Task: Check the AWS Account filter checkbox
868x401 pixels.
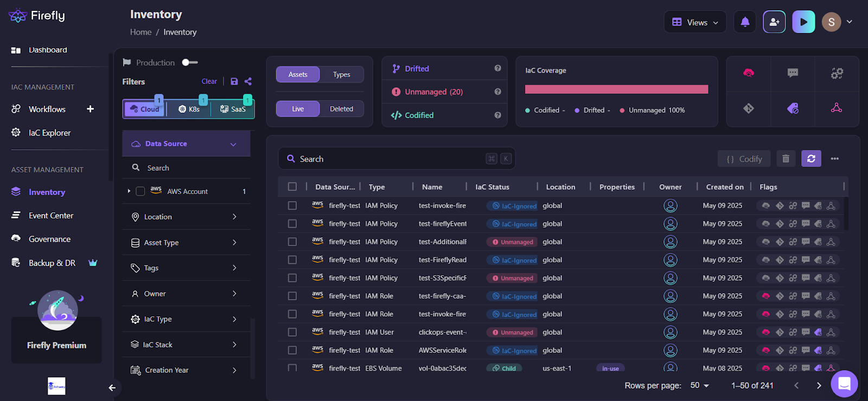Action: click(140, 191)
